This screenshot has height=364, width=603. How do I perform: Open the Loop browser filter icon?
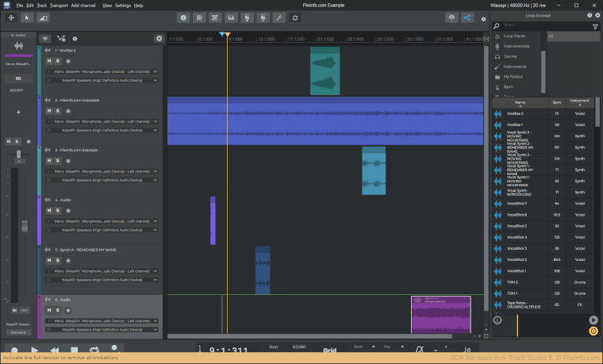[x=595, y=26]
